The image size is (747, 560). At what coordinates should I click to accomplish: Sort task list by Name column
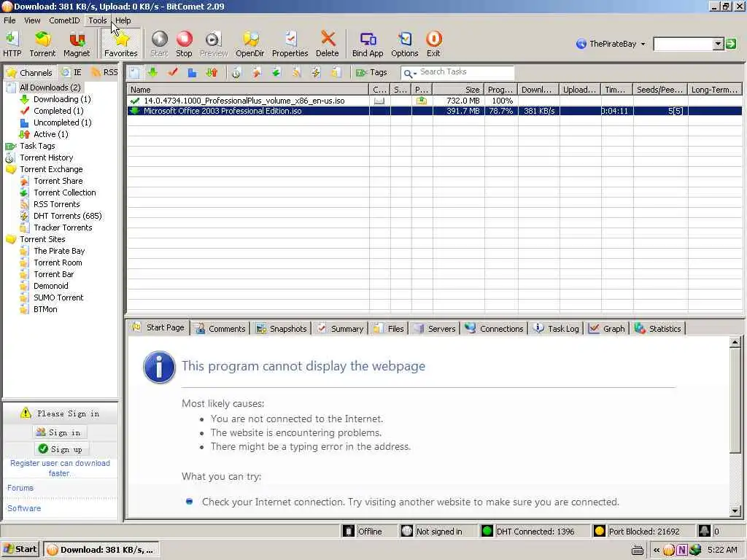click(x=248, y=90)
